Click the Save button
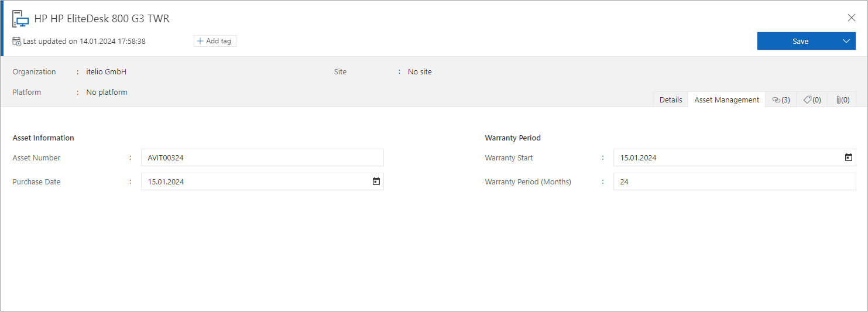The width and height of the screenshot is (868, 312). pos(800,41)
